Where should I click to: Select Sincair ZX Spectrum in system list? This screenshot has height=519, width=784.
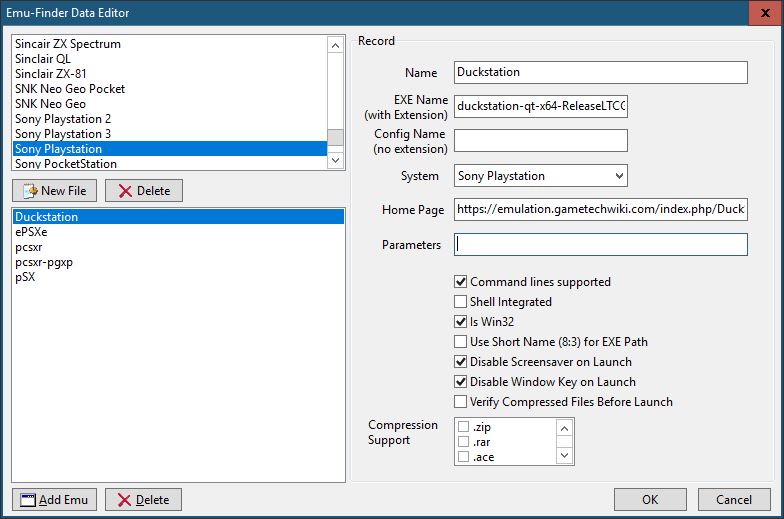pyautogui.click(x=170, y=44)
